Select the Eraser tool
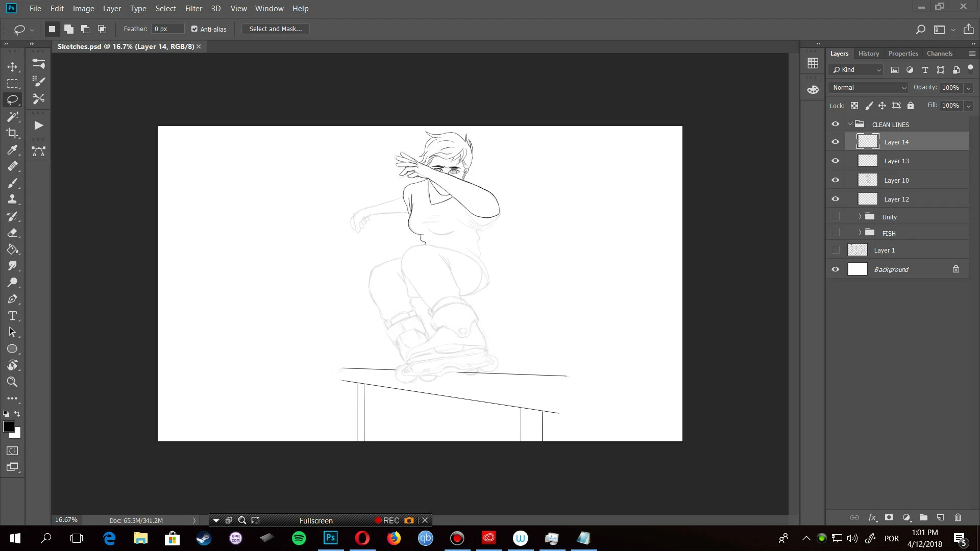Viewport: 980px width, 551px height. coord(12,233)
